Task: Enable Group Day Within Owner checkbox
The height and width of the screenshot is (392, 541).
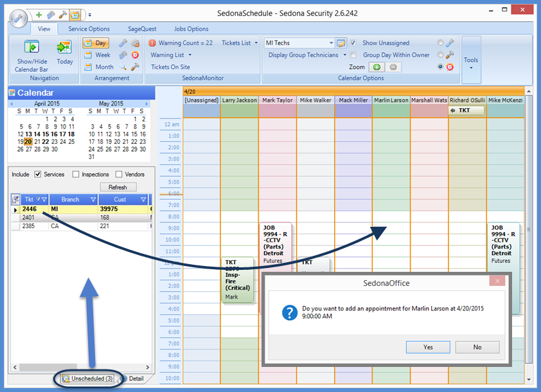Action: point(353,55)
